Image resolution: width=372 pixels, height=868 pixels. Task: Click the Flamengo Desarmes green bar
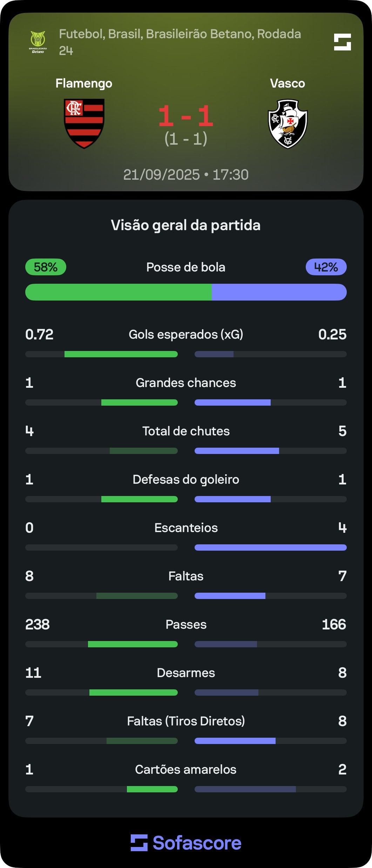click(134, 693)
